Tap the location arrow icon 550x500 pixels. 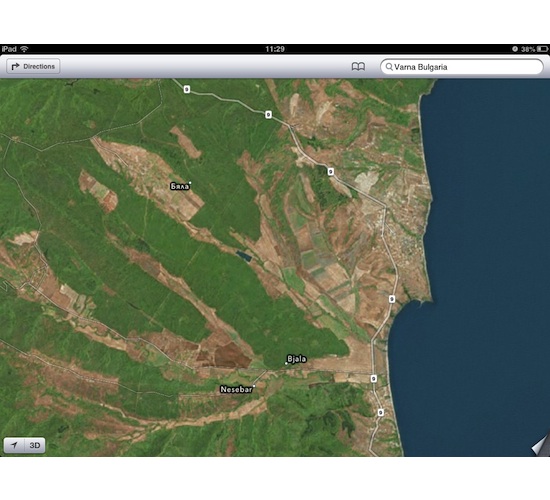pyautogui.click(x=14, y=445)
